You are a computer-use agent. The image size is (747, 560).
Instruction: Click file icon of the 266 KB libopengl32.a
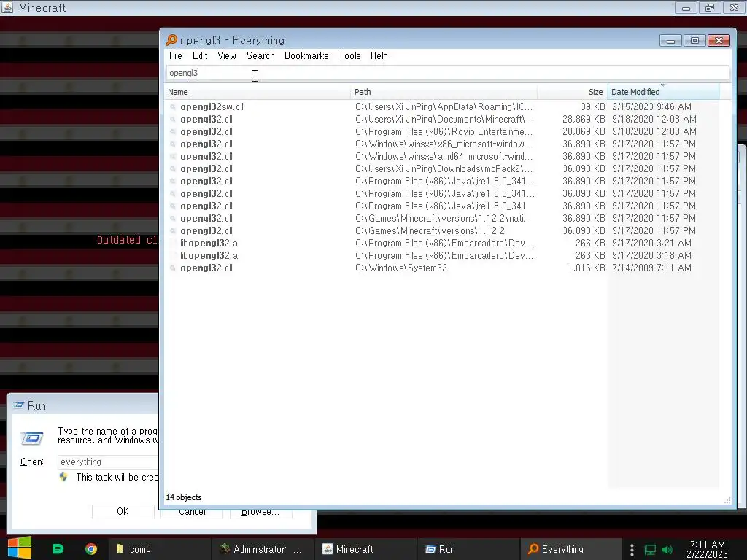[x=173, y=243]
